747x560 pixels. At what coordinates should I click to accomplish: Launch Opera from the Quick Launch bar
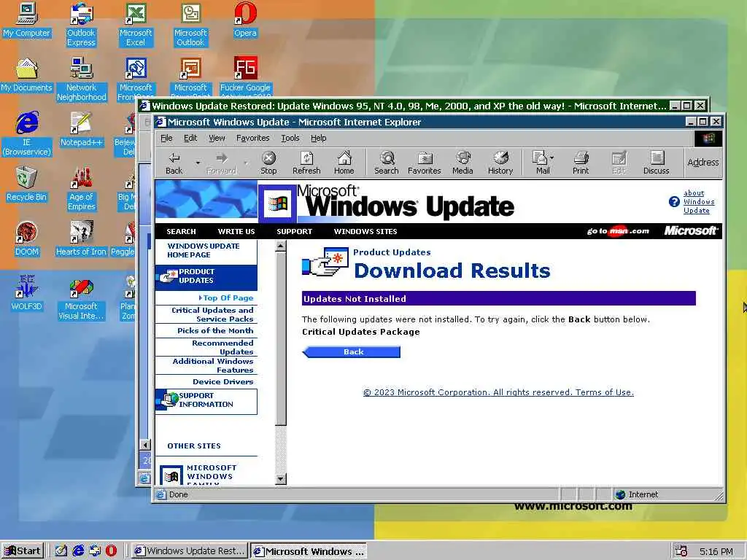pos(111,551)
